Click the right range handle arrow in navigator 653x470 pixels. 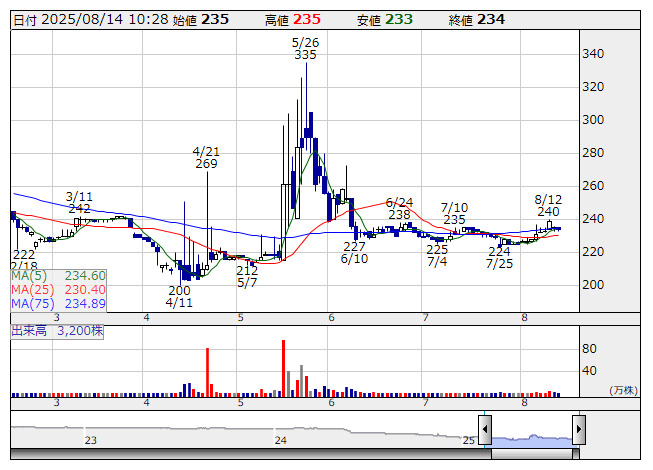pos(578,430)
